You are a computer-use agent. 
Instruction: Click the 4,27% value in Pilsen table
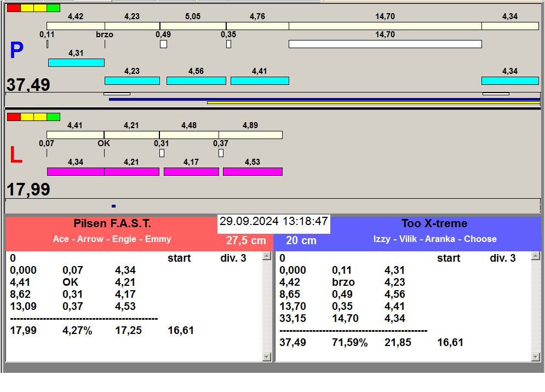[x=77, y=331]
